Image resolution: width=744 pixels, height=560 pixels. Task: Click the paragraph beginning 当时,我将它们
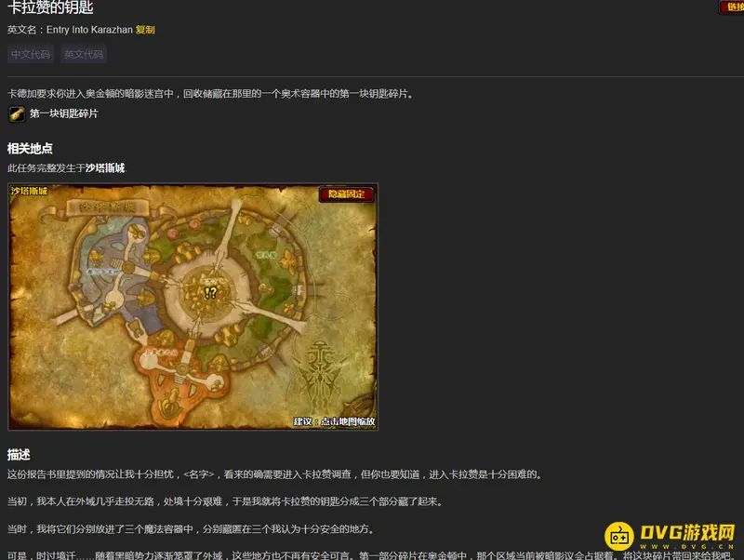192,528
